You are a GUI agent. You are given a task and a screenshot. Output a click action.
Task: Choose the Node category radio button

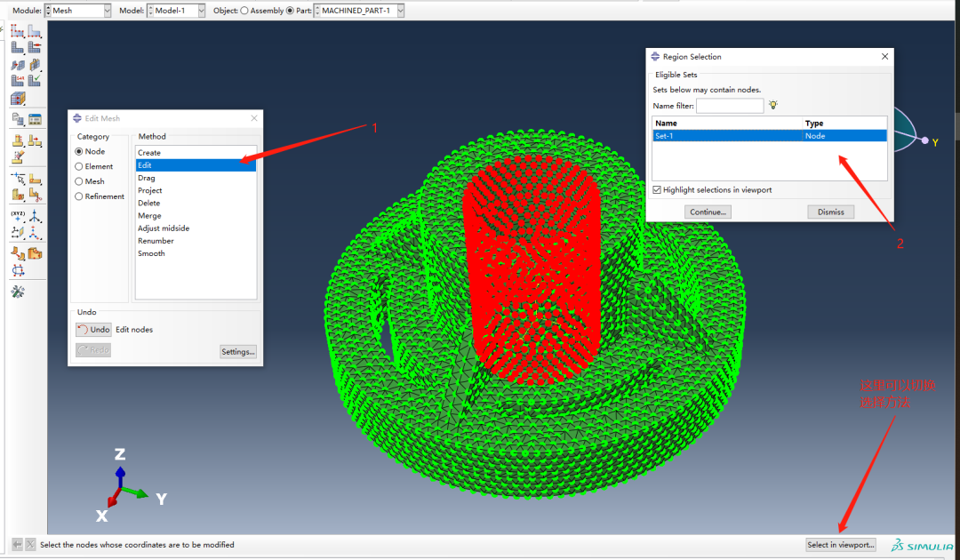point(79,151)
